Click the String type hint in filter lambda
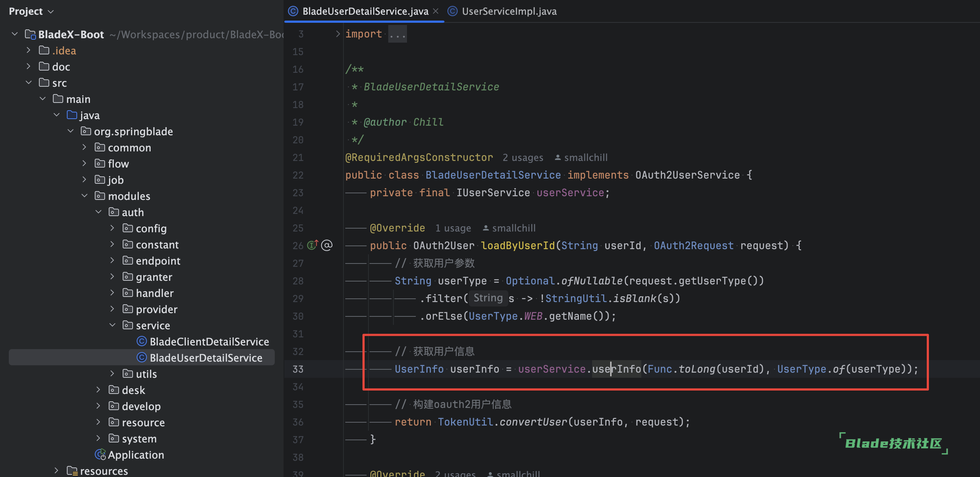The height and width of the screenshot is (477, 980). point(488,298)
